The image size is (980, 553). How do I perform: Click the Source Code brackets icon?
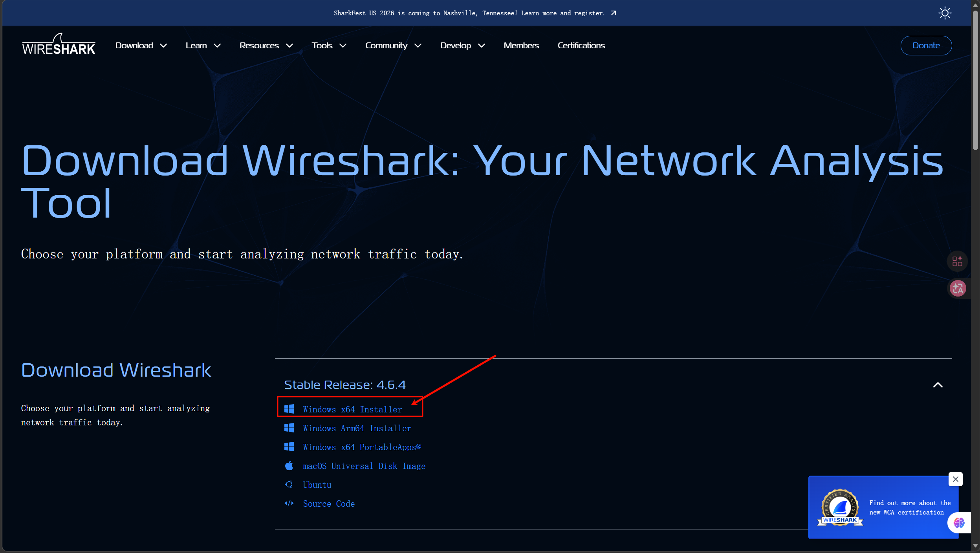tap(289, 503)
